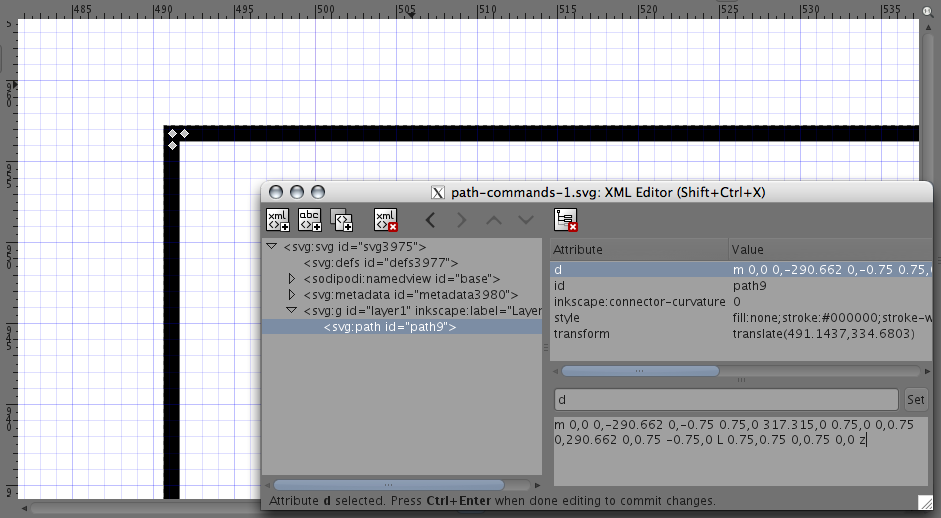Click the attribute name field containing d

click(x=726, y=400)
